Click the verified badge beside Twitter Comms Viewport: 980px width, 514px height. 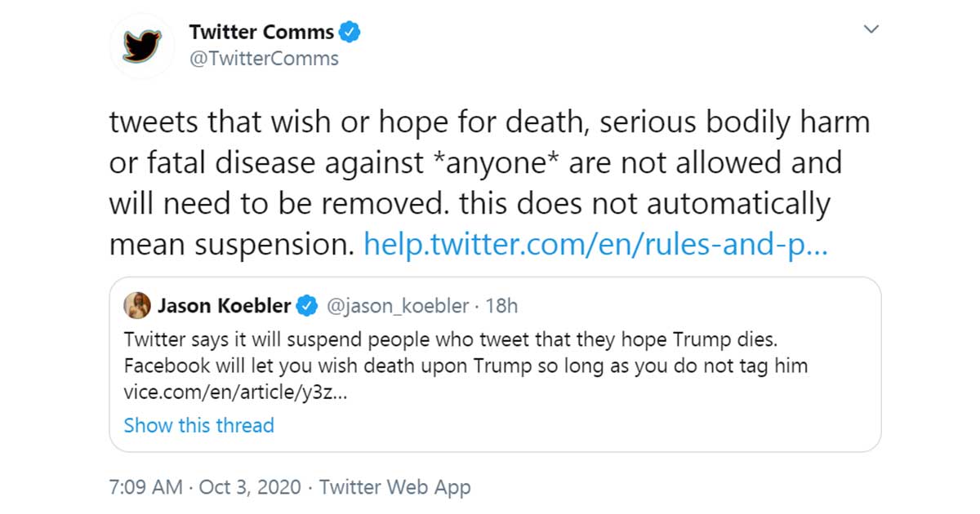(x=351, y=33)
